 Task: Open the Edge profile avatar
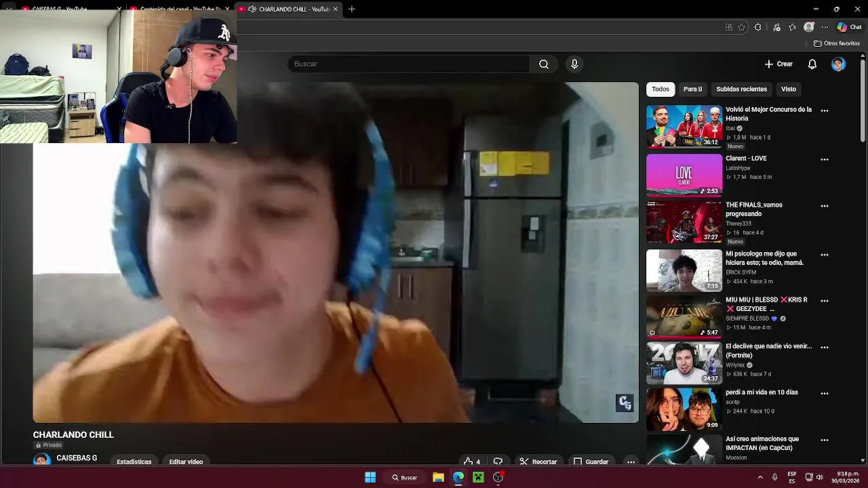click(809, 27)
